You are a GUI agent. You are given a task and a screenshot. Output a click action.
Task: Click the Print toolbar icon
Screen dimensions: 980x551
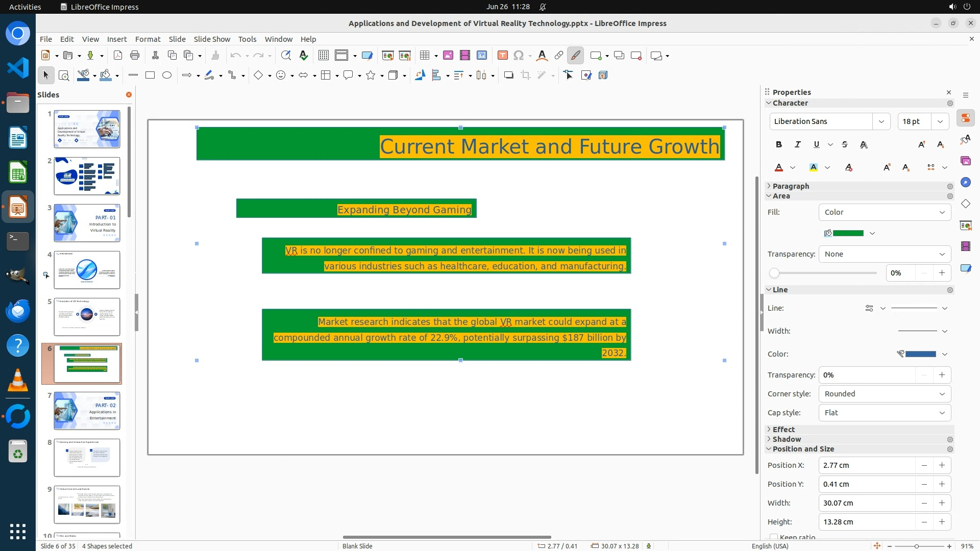135,56
